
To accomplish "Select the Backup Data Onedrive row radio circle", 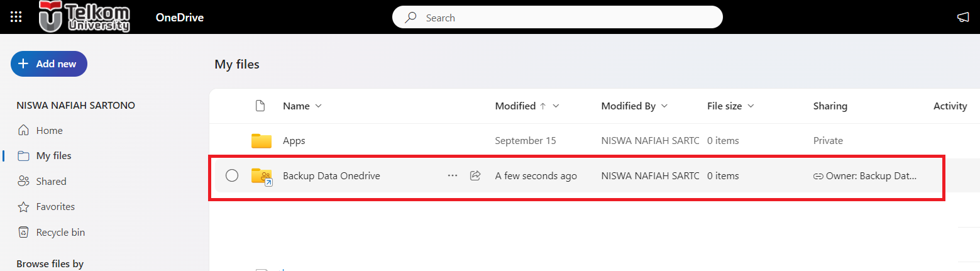I will point(232,175).
